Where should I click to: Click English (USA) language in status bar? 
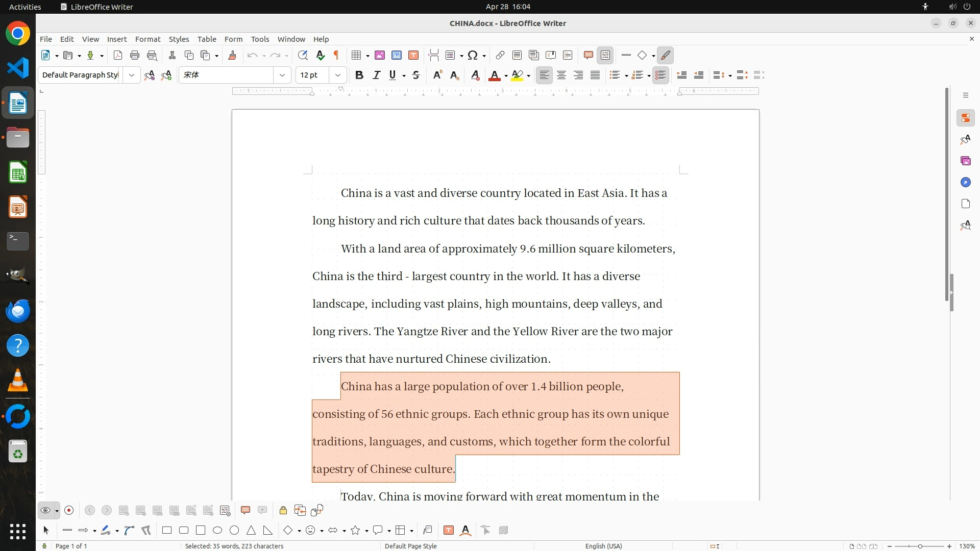click(x=603, y=546)
